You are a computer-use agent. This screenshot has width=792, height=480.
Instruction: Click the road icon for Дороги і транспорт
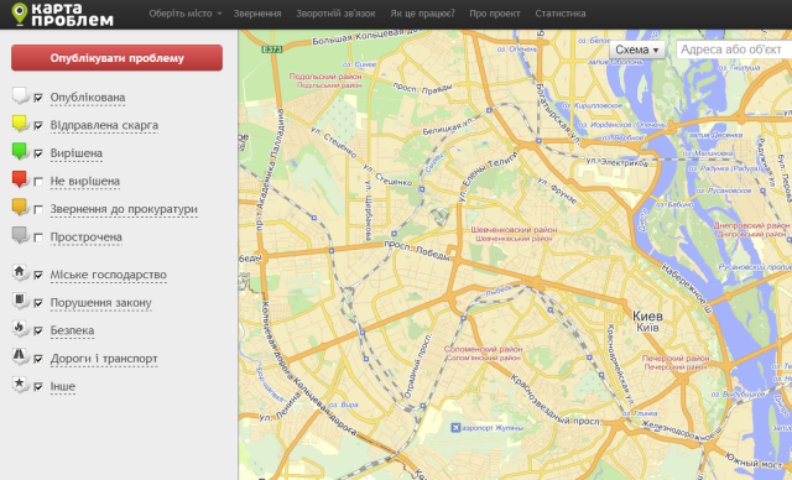(20, 356)
